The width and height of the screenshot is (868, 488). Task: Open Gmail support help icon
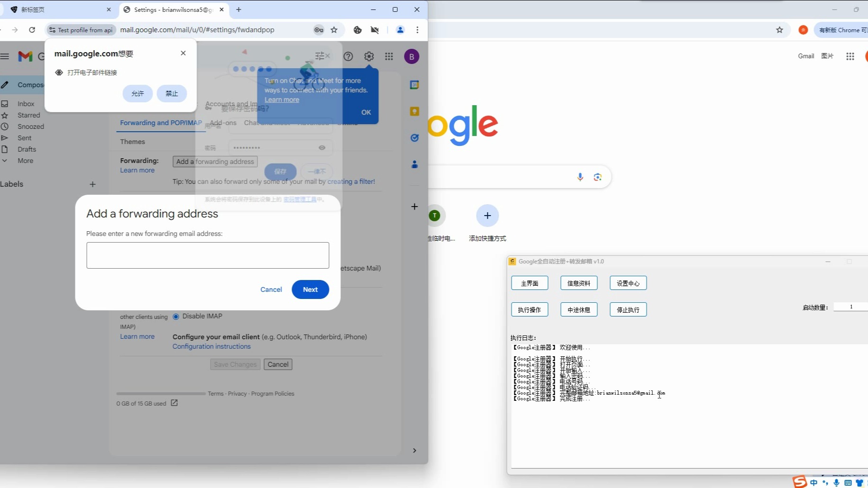coord(348,56)
